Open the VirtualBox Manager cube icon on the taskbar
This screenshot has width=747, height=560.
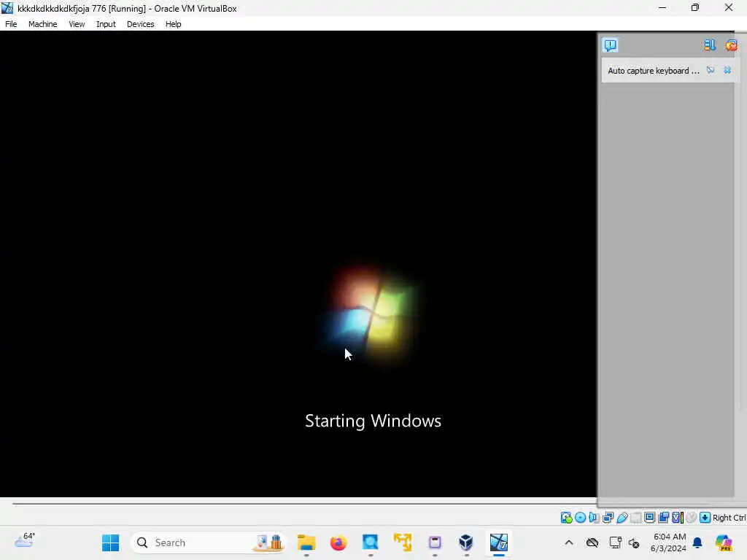point(466,542)
